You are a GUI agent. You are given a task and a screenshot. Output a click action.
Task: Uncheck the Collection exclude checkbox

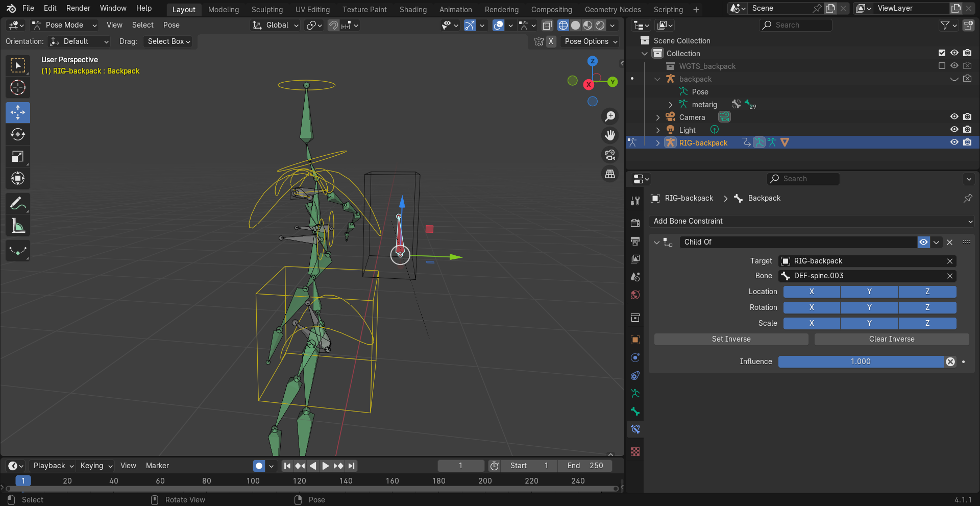942,53
